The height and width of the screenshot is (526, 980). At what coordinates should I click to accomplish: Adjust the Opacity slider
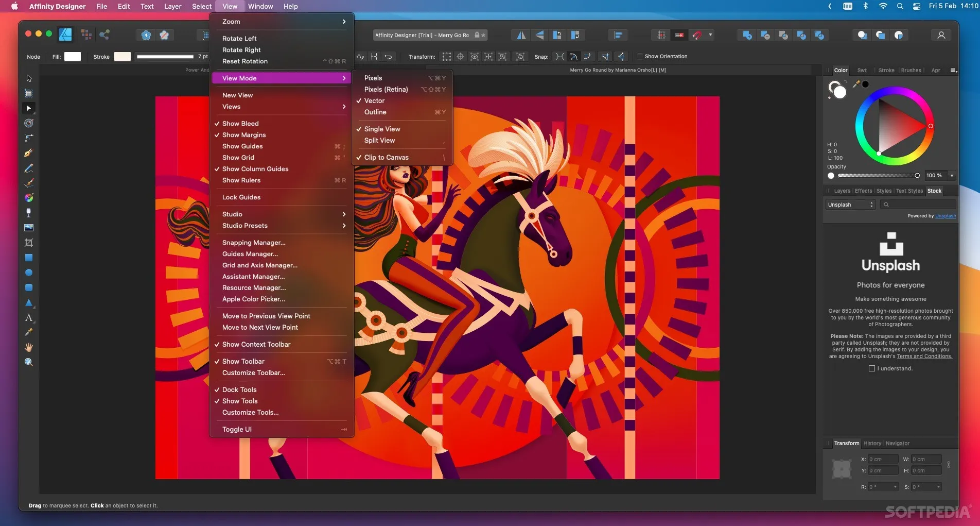(878, 176)
